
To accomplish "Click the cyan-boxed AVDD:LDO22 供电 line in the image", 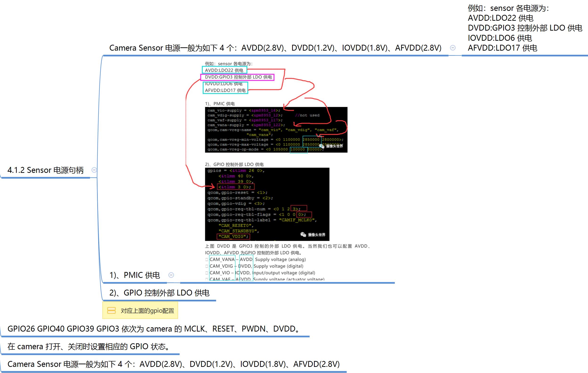I will 224,70.
